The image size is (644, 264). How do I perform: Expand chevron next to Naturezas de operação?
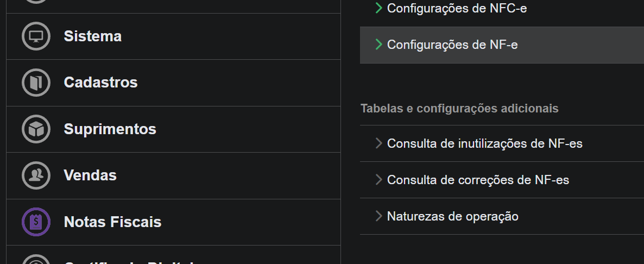point(378,216)
